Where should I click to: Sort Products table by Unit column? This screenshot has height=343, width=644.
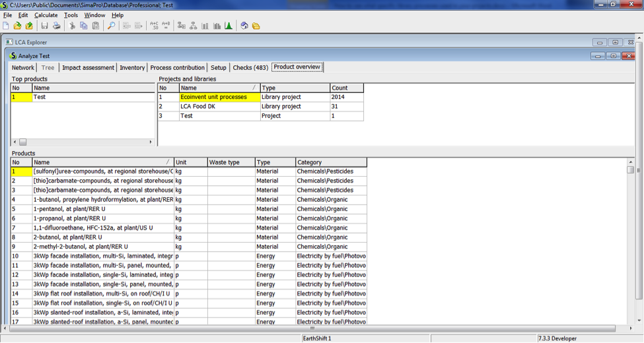[x=191, y=162]
